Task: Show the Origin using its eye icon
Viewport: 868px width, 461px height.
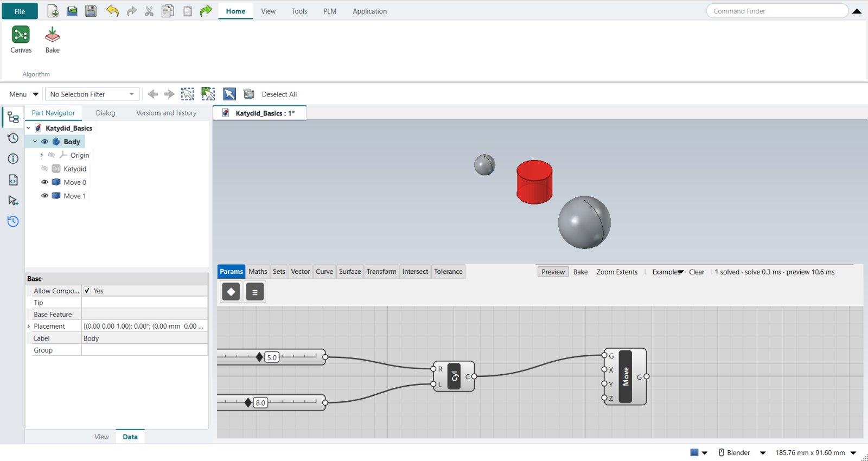Action: (52, 155)
